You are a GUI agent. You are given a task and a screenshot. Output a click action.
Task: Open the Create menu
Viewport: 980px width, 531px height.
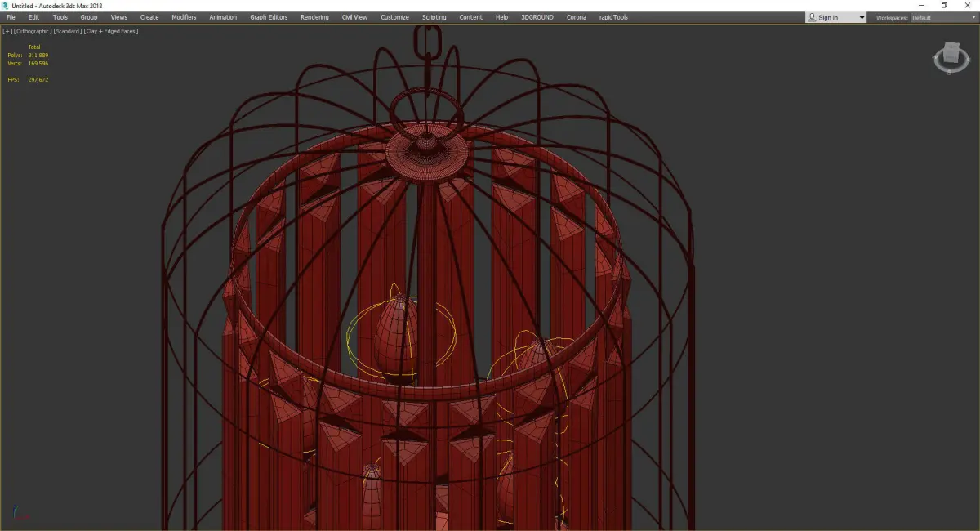coord(149,17)
